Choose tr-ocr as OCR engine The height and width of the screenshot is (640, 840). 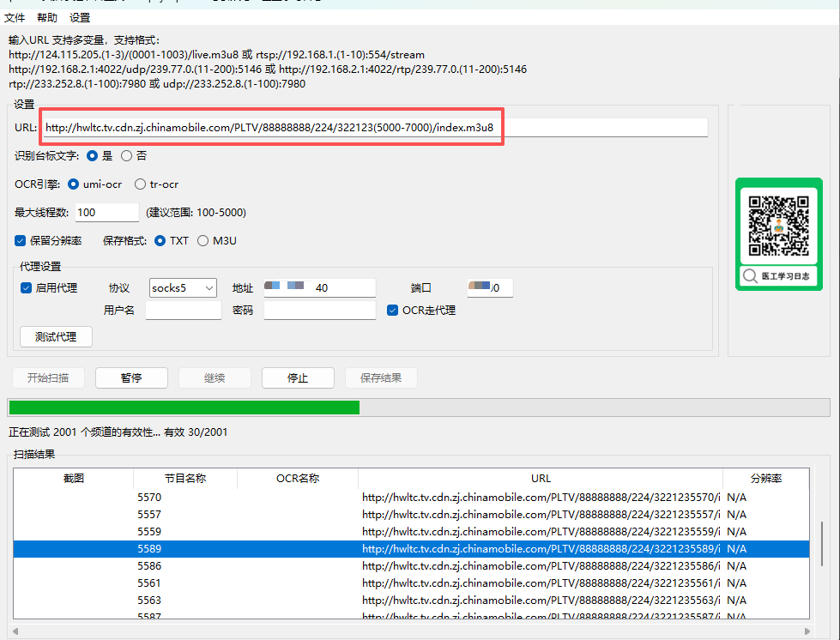[141, 184]
